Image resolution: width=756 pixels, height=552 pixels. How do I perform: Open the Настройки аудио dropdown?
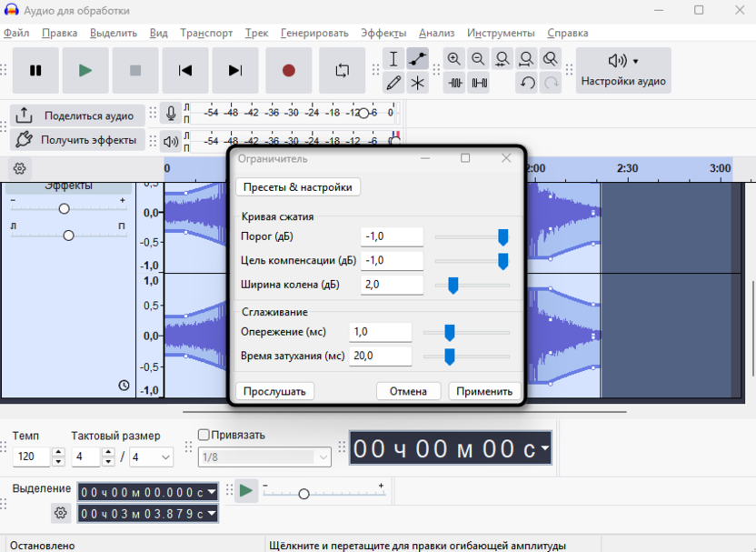coord(623,71)
